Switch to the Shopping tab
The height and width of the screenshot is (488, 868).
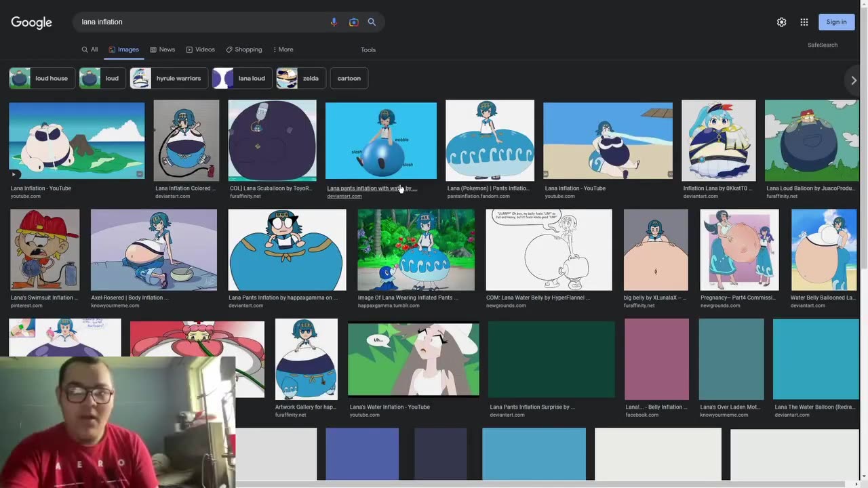243,49
